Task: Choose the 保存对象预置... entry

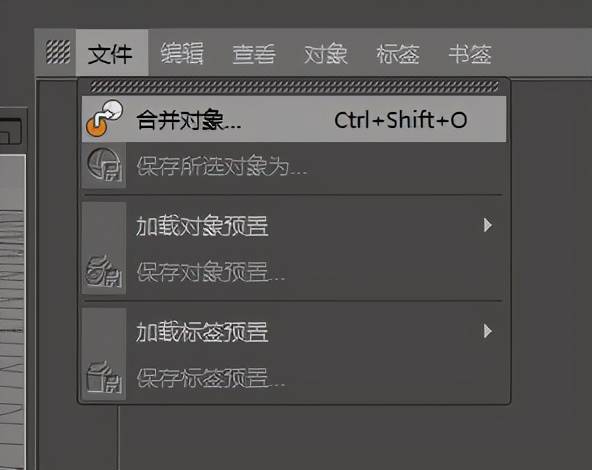Action: [x=294, y=272]
